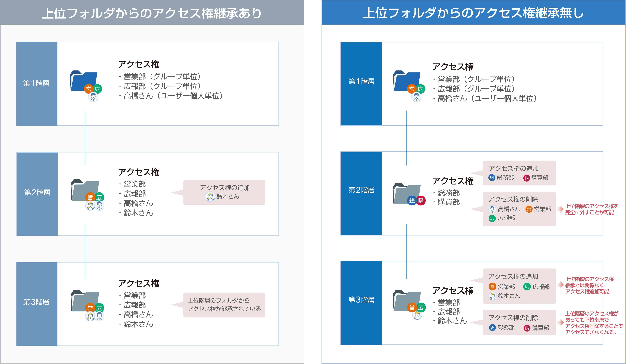Click the gray level 2 folder icon in the left panel
The width and height of the screenshot is (626, 364).
point(85,190)
